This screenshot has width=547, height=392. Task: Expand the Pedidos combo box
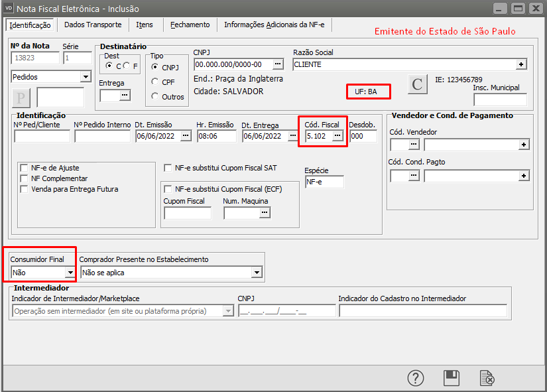tap(85, 77)
